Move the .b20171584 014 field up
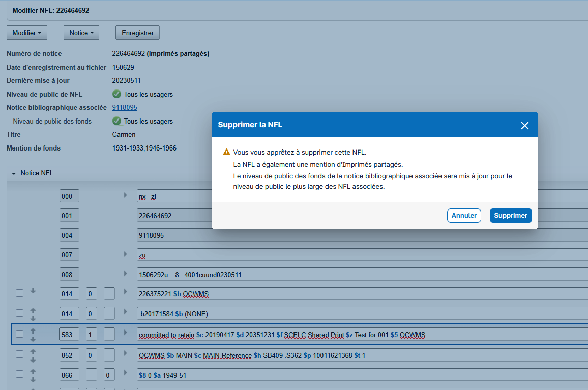 (33, 310)
